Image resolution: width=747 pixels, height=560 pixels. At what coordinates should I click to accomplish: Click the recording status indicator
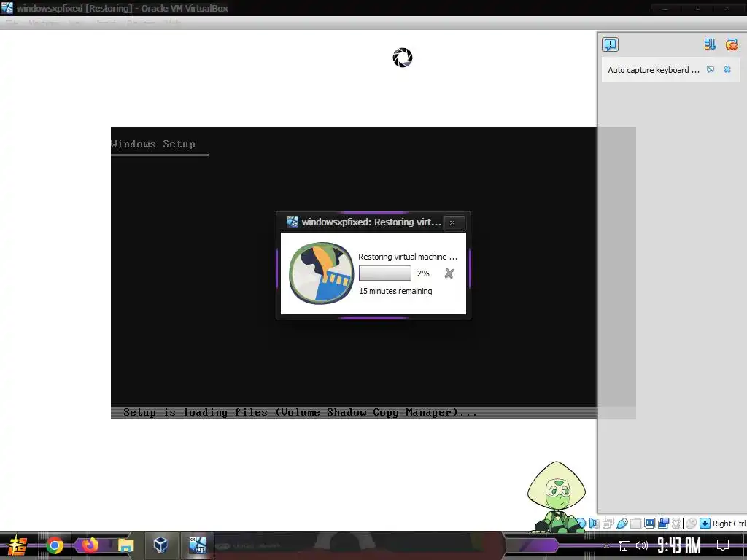pos(664,524)
